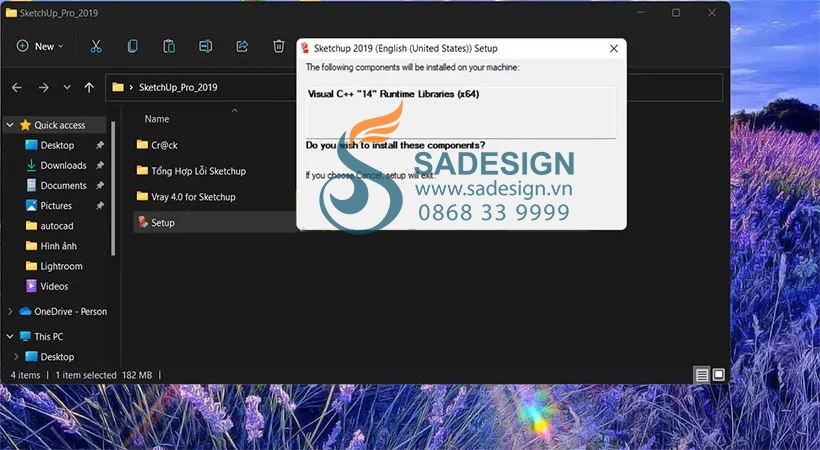The image size is (820, 450).
Task: Click the Sketchup setup dialog title icon
Action: pyautogui.click(x=305, y=48)
